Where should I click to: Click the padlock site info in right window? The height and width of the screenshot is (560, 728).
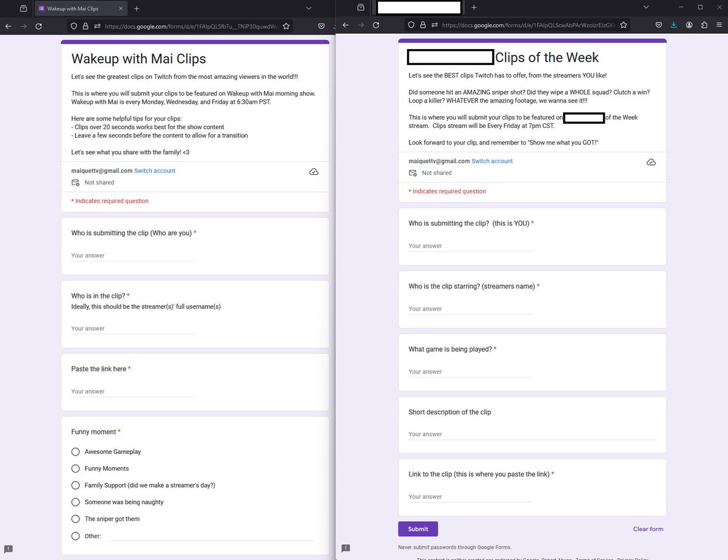tap(423, 25)
